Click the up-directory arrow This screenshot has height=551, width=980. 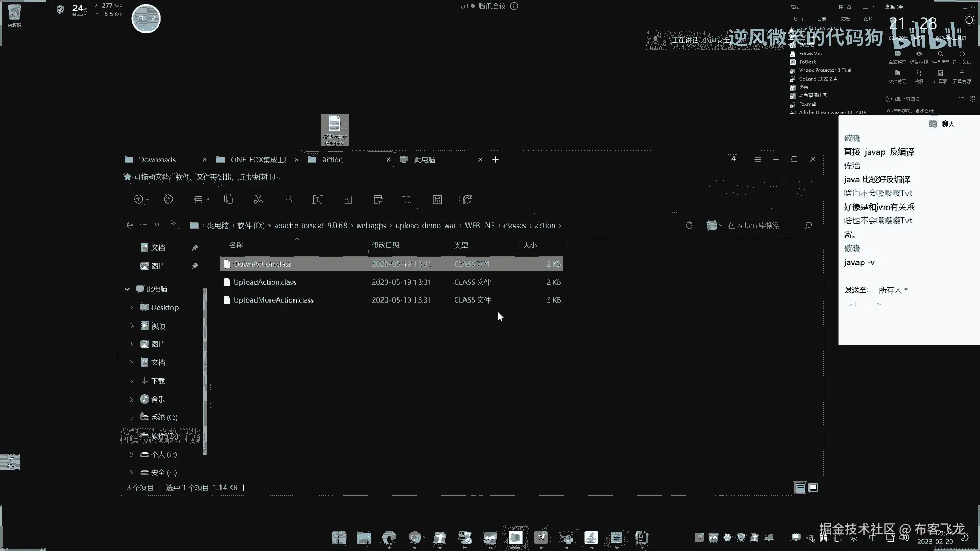(x=174, y=226)
